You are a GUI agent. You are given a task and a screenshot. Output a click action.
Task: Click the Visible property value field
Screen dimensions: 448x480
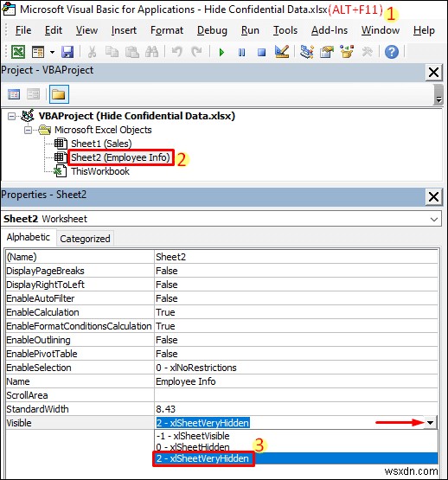[290, 423]
